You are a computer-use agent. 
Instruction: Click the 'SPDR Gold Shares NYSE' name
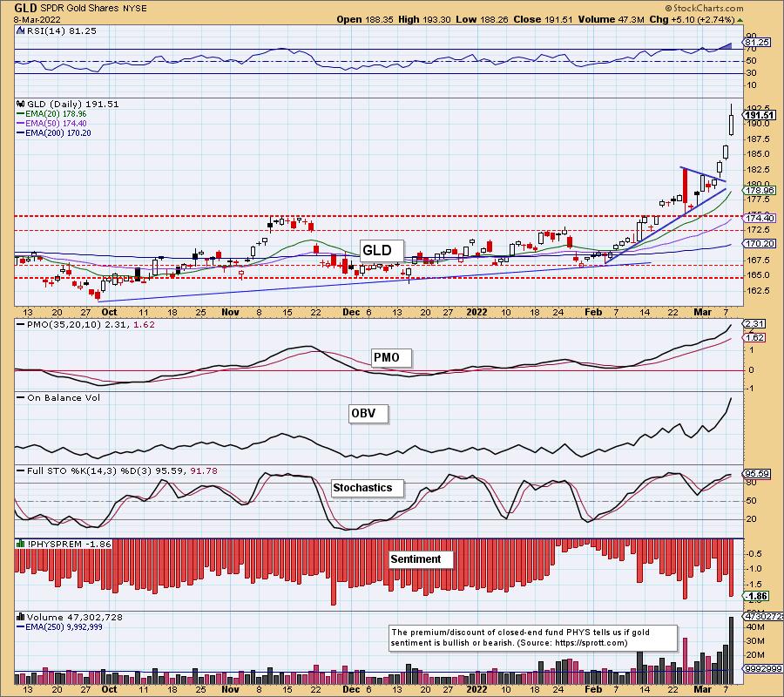[93, 9]
